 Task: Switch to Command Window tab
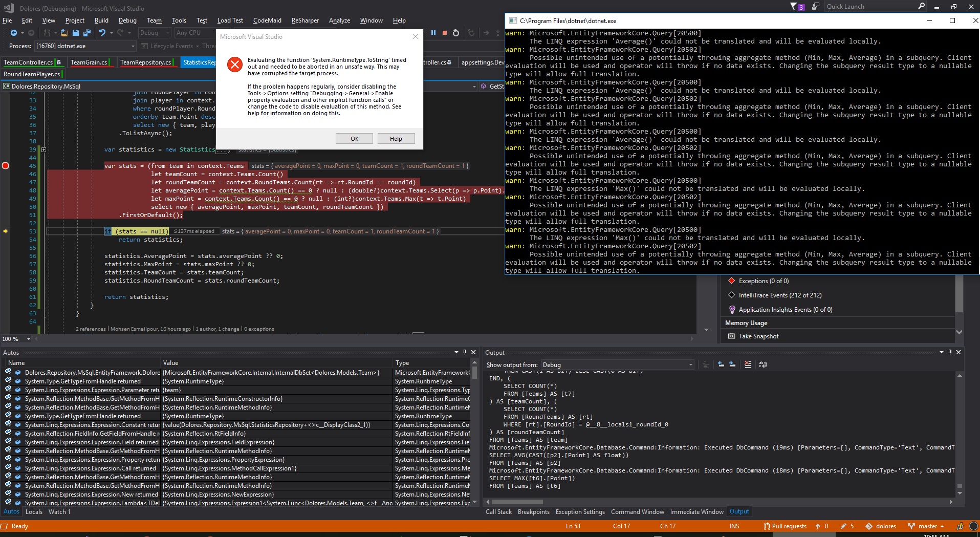pyautogui.click(x=637, y=511)
